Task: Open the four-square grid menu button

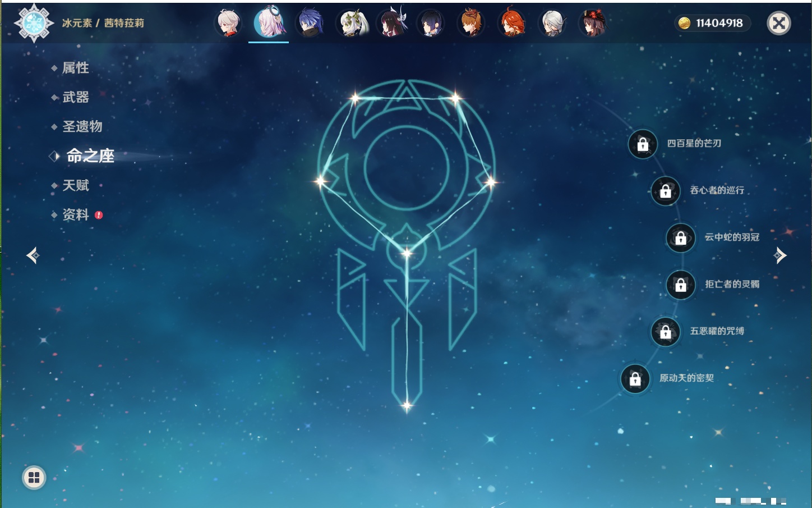Action: pyautogui.click(x=34, y=478)
